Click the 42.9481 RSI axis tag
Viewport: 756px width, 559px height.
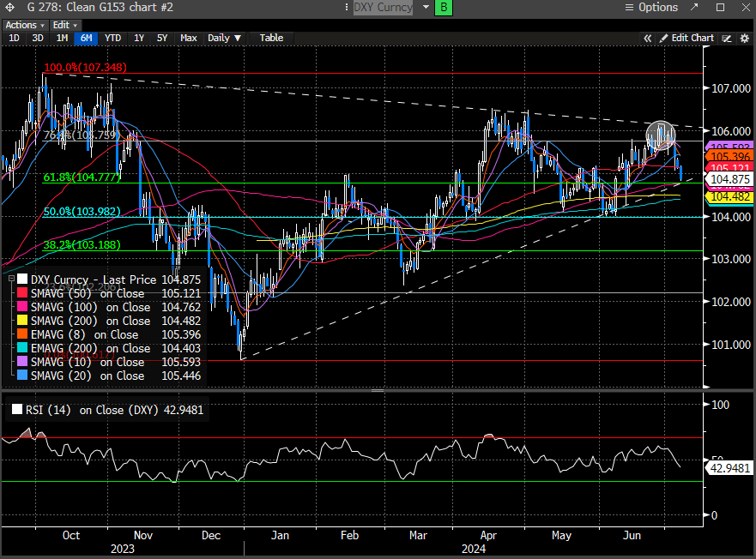click(729, 468)
